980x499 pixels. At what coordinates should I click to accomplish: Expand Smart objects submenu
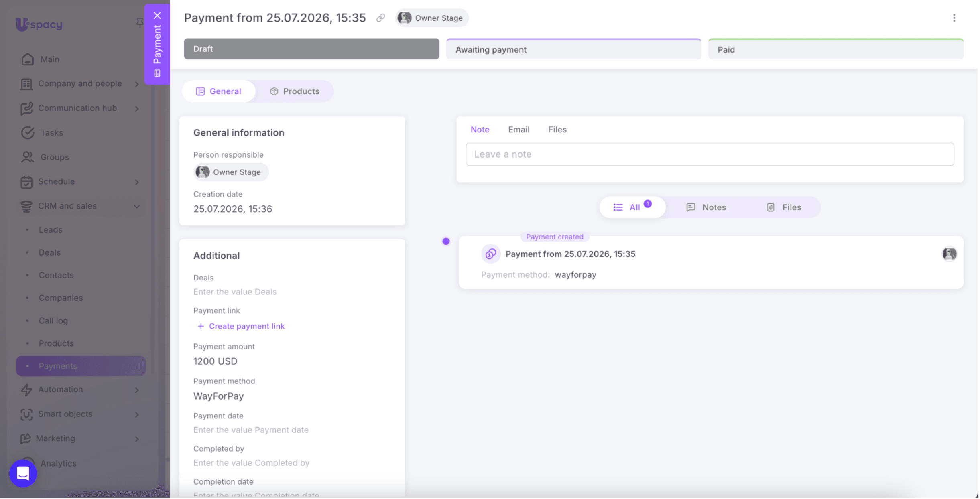click(137, 415)
